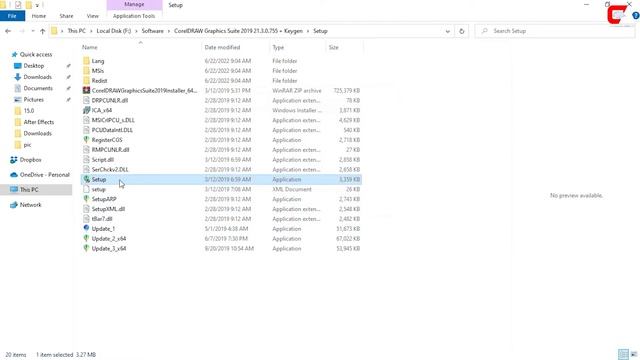Click the Lang folder icon

coord(86,61)
